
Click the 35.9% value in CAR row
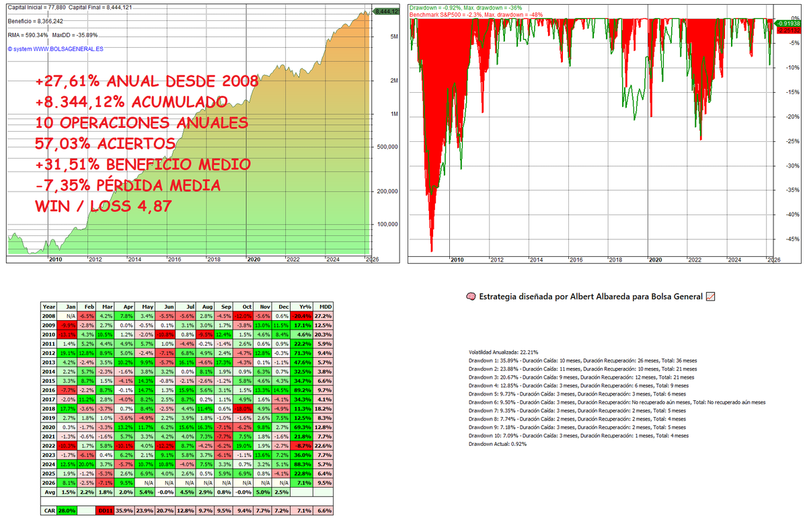pos(124,510)
